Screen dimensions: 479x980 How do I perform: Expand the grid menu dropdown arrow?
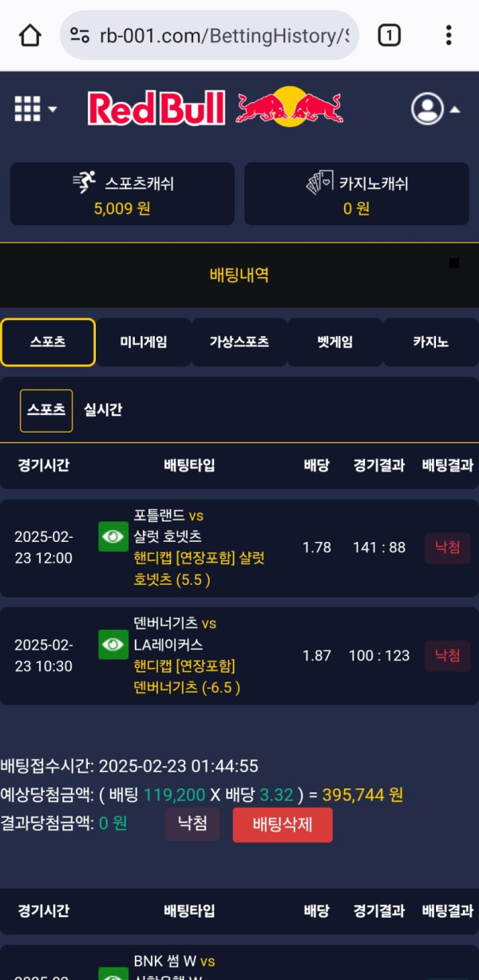coord(53,109)
